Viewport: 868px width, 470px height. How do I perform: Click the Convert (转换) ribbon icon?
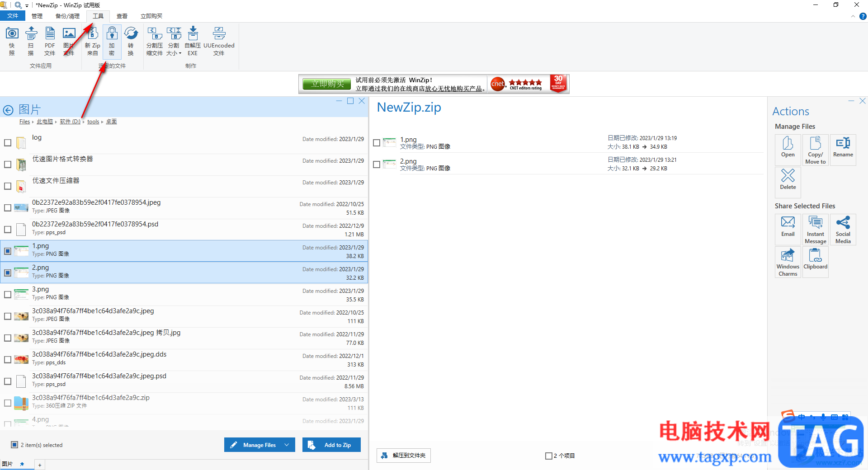(x=131, y=41)
